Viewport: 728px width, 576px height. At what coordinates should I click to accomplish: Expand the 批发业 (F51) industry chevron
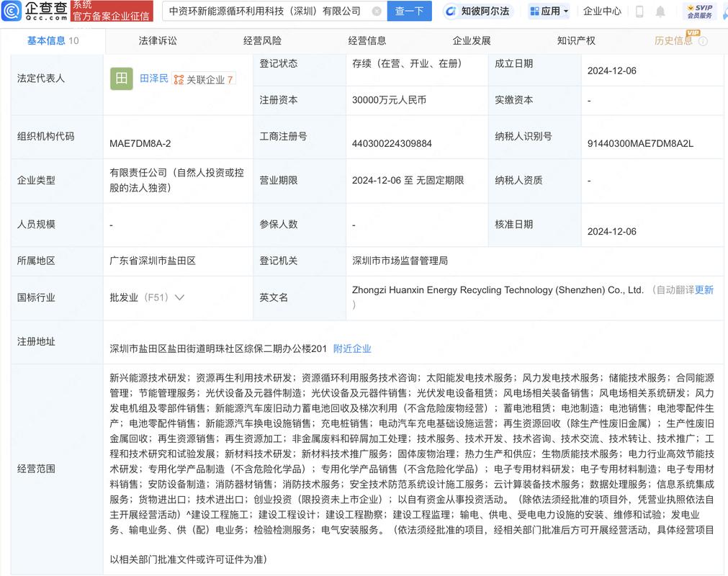[x=180, y=297]
